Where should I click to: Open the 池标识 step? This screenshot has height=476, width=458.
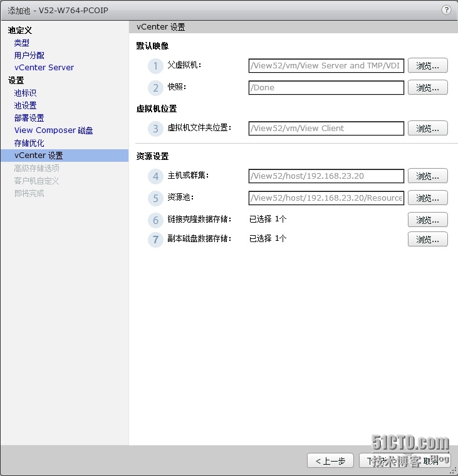(x=25, y=93)
